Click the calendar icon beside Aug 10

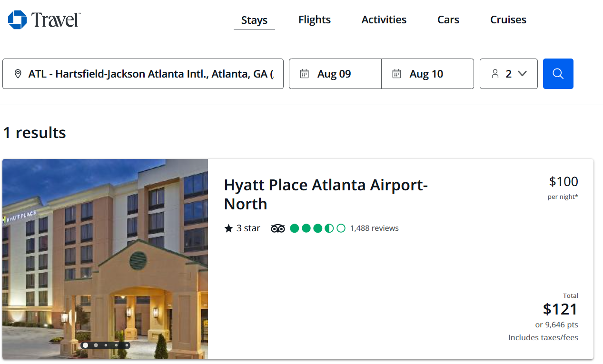click(396, 74)
